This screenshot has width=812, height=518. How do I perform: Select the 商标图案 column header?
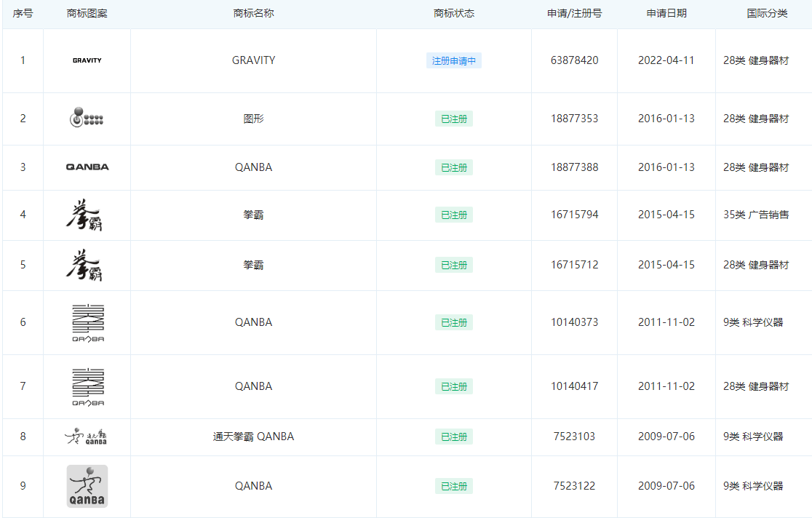click(87, 14)
